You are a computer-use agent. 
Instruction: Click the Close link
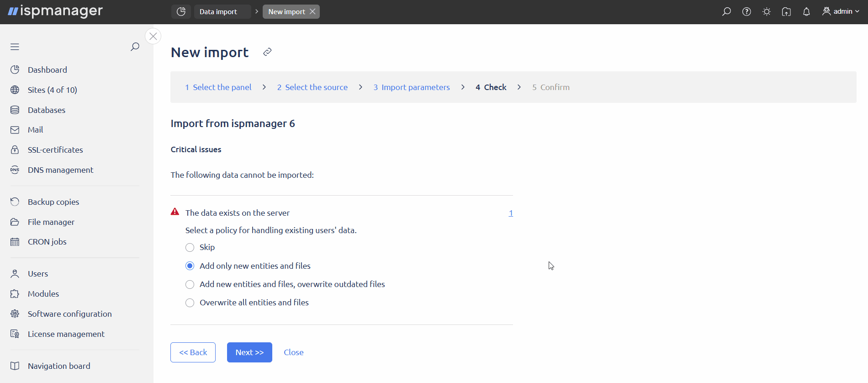(x=294, y=352)
